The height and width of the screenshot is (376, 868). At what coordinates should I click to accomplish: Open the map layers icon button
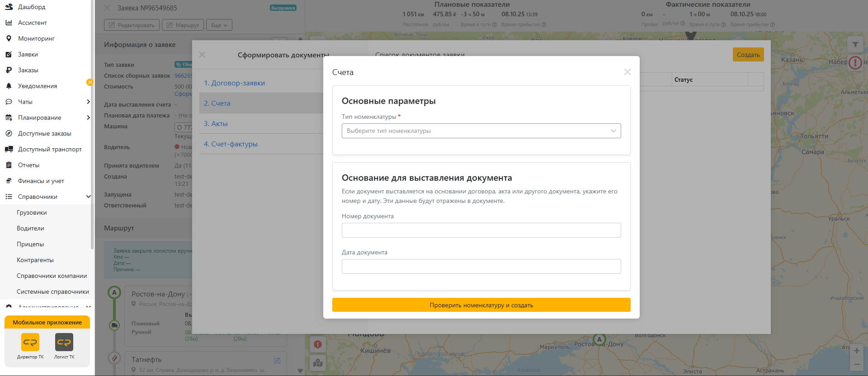click(x=318, y=363)
